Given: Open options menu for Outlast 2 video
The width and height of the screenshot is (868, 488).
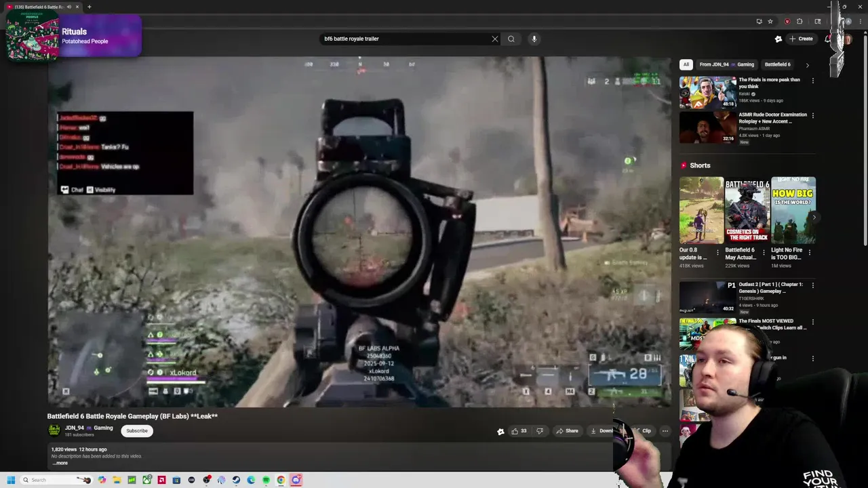Looking at the screenshot, I should click(812, 285).
